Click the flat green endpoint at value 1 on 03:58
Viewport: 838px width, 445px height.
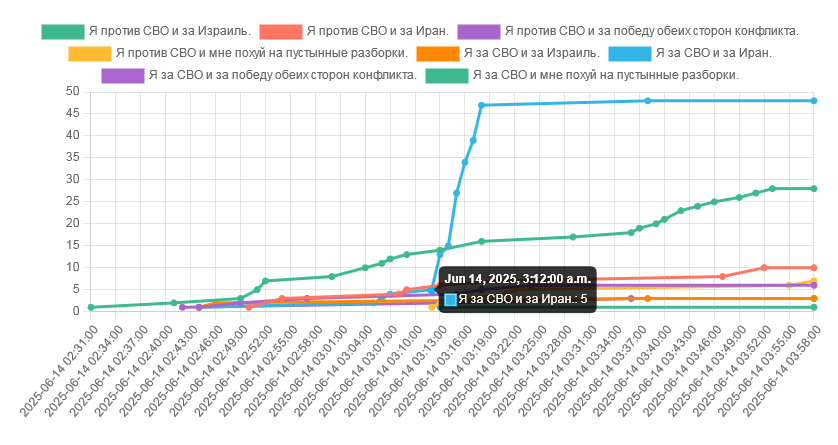tap(814, 307)
